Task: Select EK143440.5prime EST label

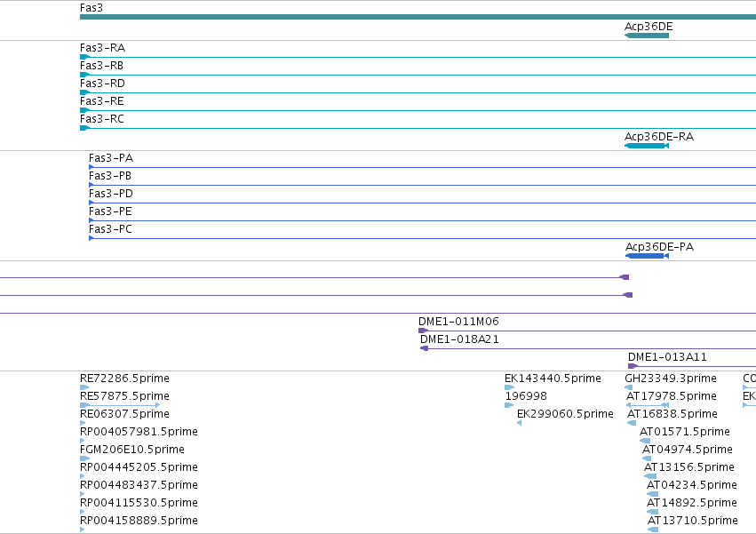Action: [553, 379]
